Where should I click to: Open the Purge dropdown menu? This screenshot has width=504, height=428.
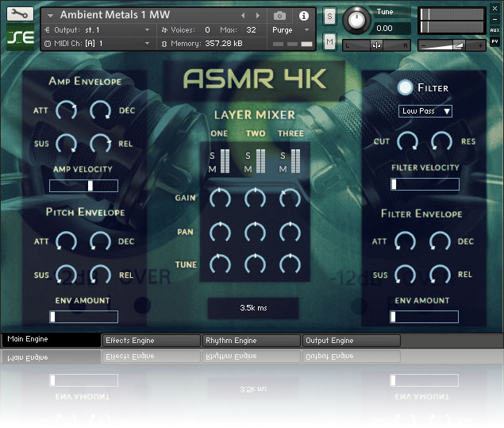click(x=289, y=30)
